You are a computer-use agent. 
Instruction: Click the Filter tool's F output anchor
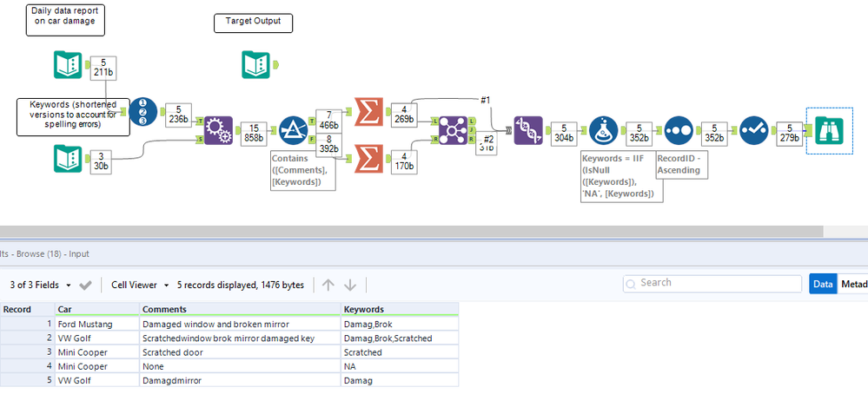[312, 140]
